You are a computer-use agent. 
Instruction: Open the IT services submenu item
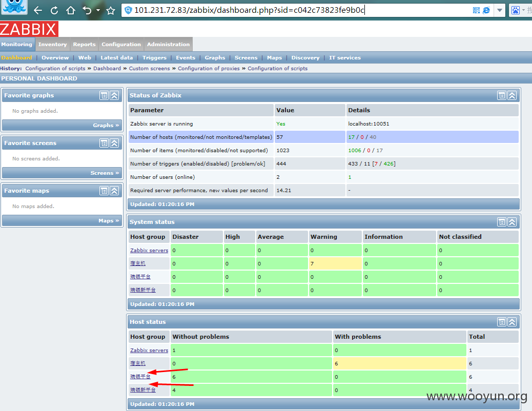pyautogui.click(x=345, y=58)
